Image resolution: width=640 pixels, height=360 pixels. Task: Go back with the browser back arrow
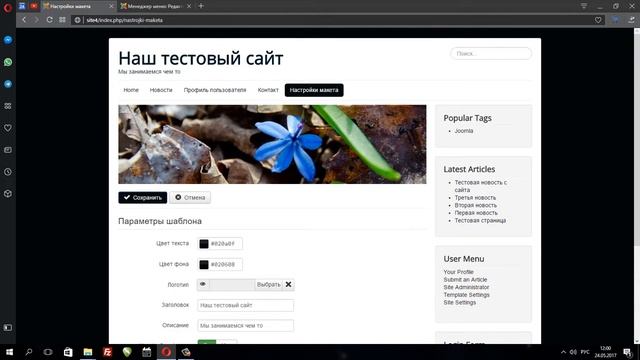[x=24, y=20]
